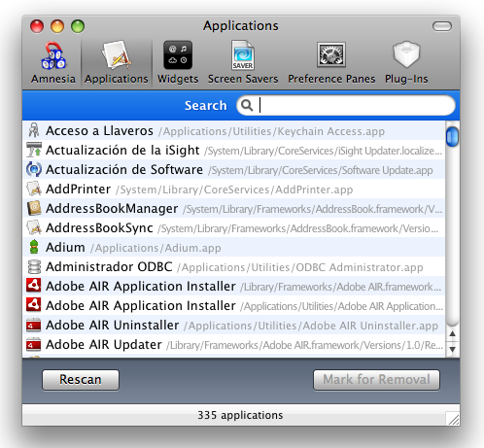This screenshot has height=448, width=484.
Task: Click the Acceso a Llaveros keychain icon
Action: coord(34,130)
